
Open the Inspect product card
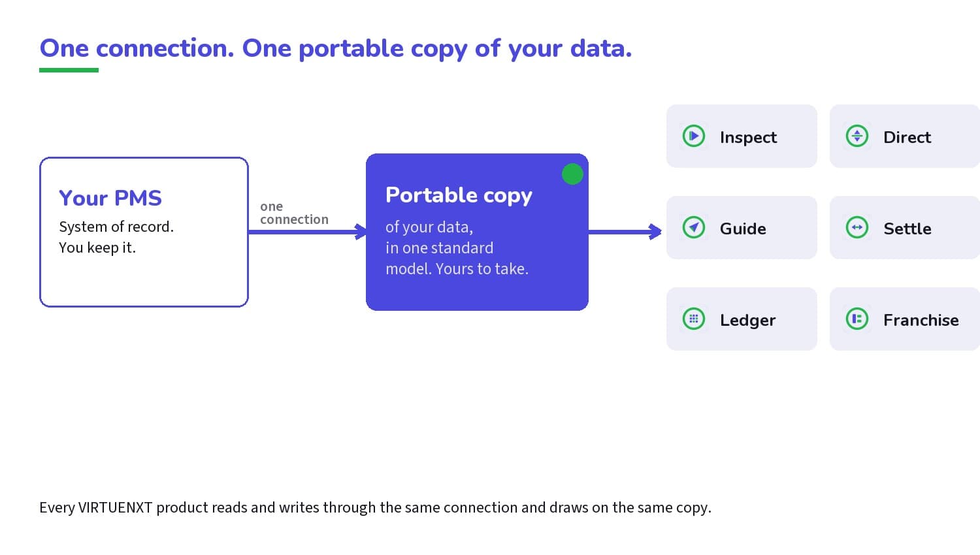click(742, 136)
